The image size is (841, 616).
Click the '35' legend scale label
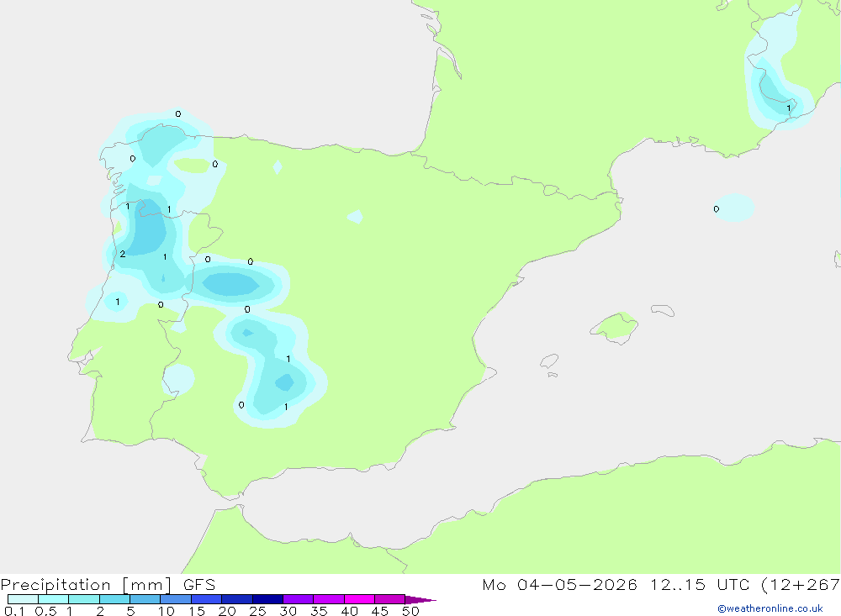coord(319,611)
